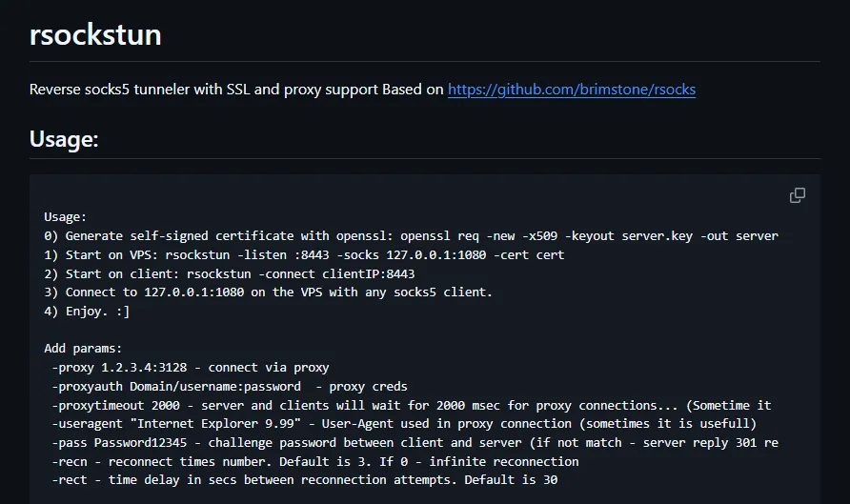Copy the usage code block to clipboard
Viewport: 850px width, 504px height.
coord(797,195)
